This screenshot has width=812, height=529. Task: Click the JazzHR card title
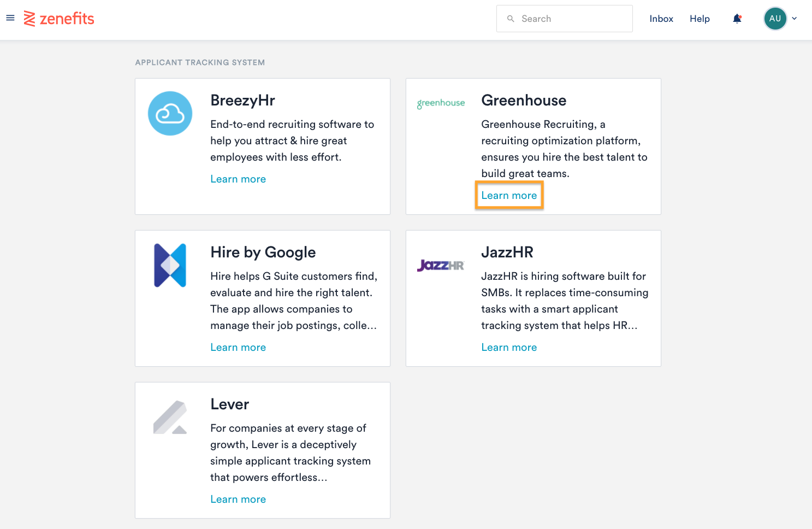coord(507,252)
